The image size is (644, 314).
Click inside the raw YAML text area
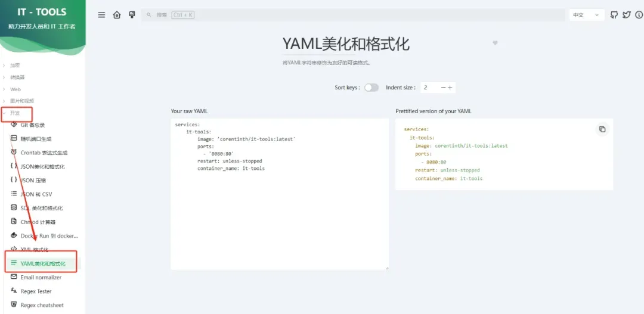click(x=279, y=194)
